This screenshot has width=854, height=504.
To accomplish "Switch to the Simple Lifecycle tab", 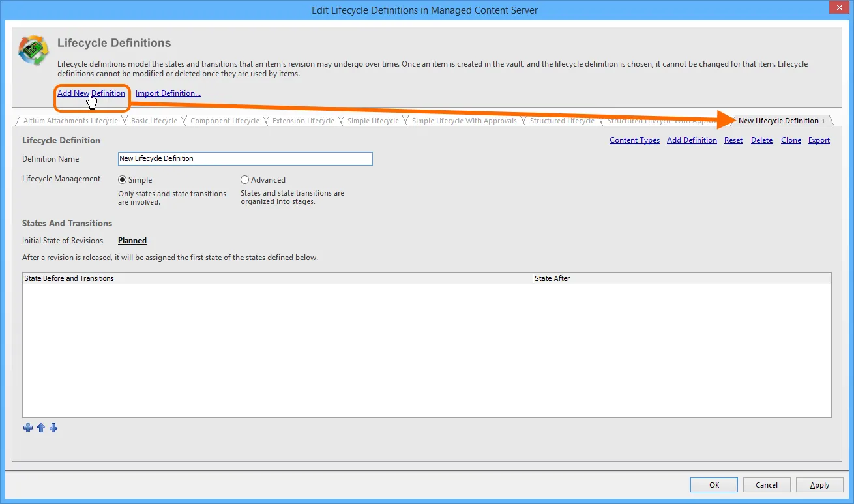I will point(373,121).
